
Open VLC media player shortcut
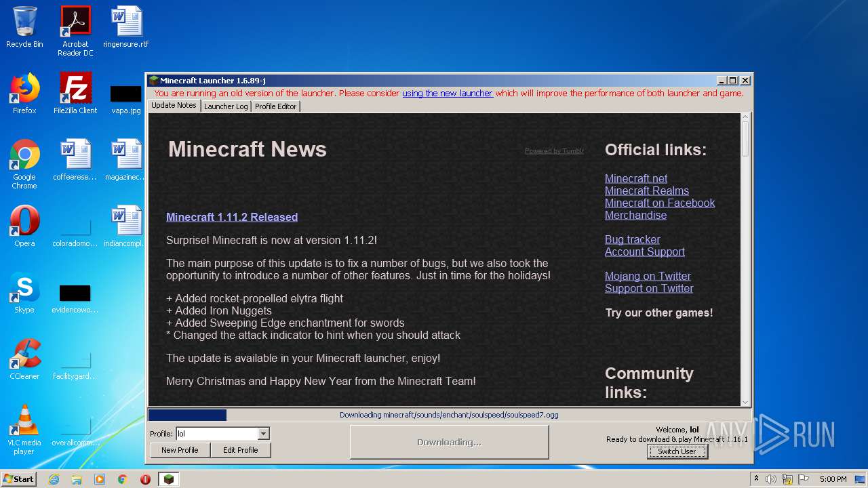pos(24,430)
